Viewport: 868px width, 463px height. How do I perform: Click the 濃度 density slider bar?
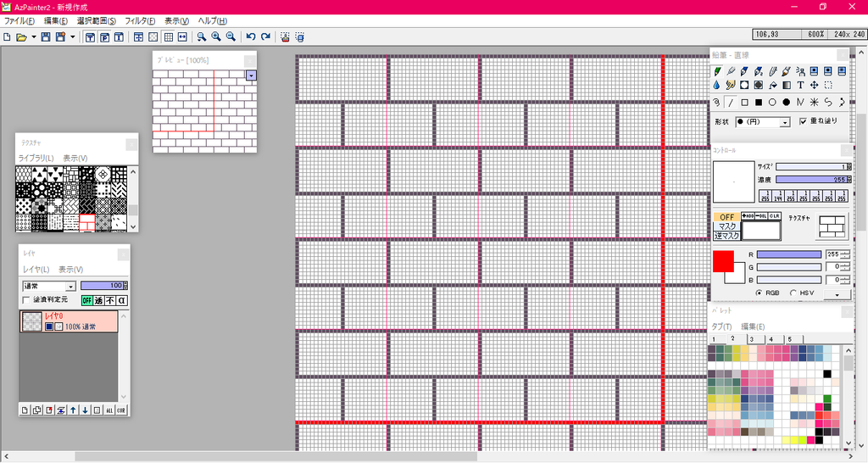pos(811,180)
